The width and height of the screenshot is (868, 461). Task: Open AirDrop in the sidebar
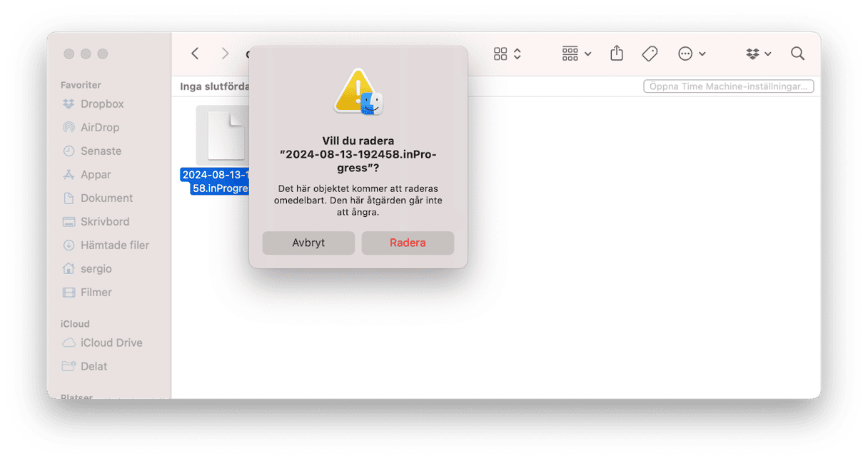coord(100,127)
